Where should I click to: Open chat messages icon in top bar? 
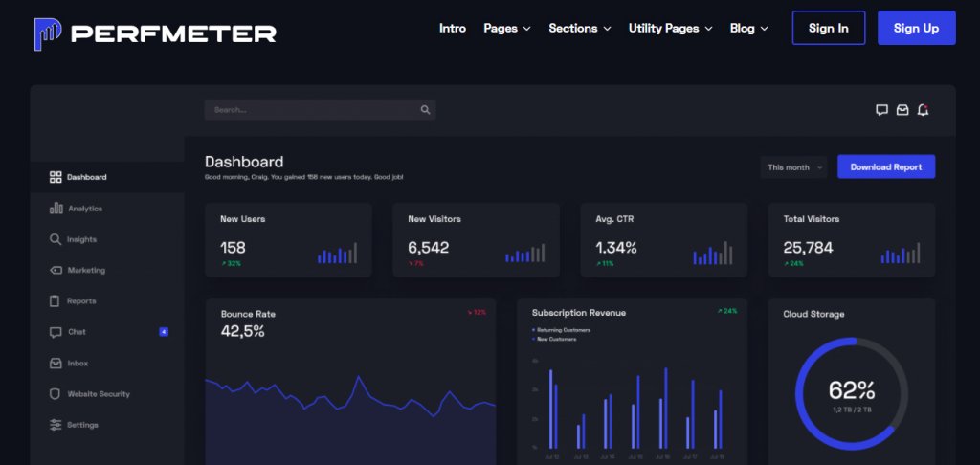(x=881, y=110)
